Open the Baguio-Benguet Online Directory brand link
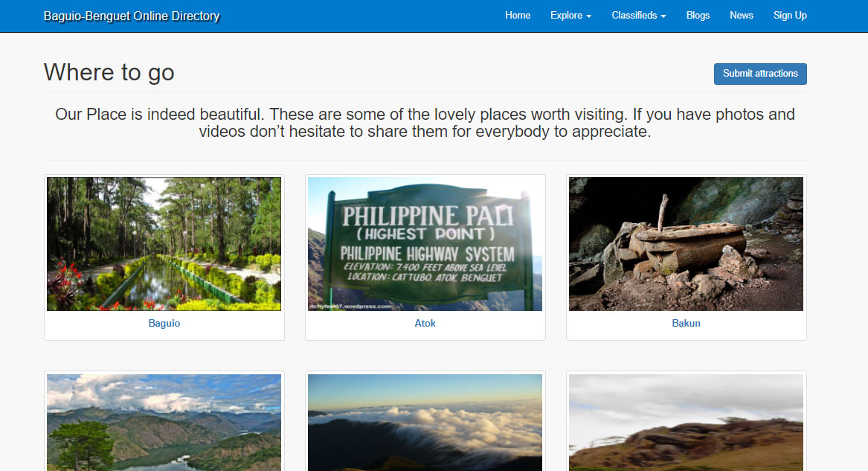868x471 pixels. coord(132,16)
